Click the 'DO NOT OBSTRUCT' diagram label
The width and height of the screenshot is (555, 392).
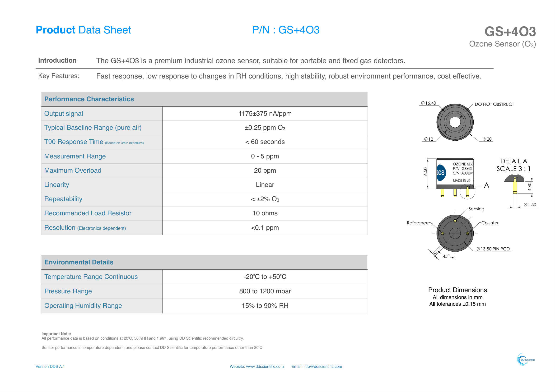(494, 104)
